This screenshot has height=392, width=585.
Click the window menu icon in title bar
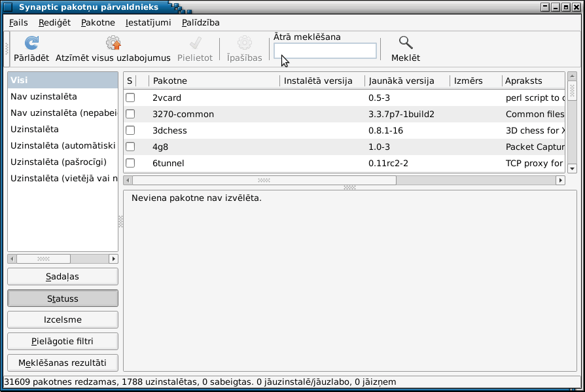[x=7, y=7]
